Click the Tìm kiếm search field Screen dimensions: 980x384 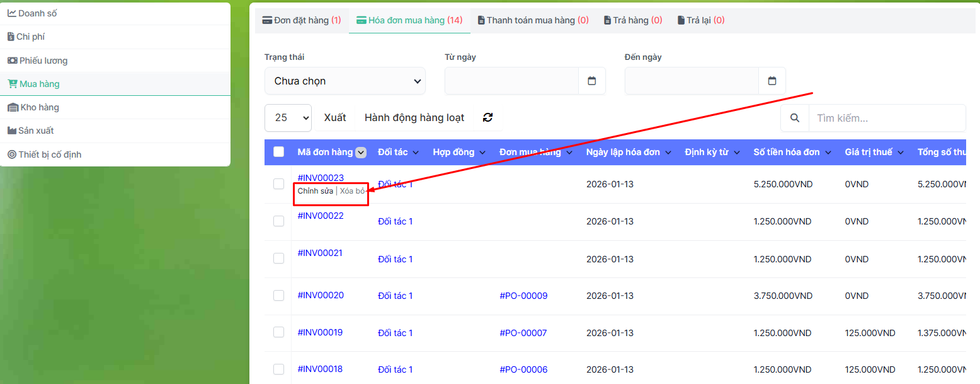(887, 118)
